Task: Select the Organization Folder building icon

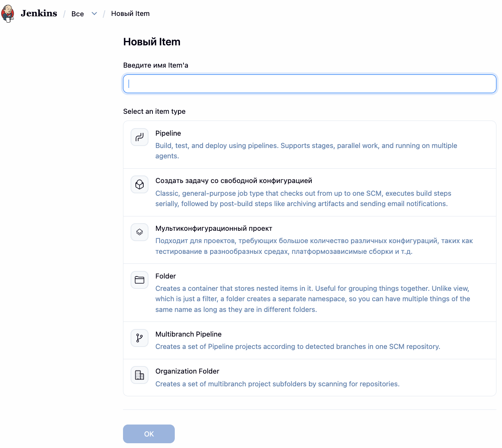Action: 139,375
